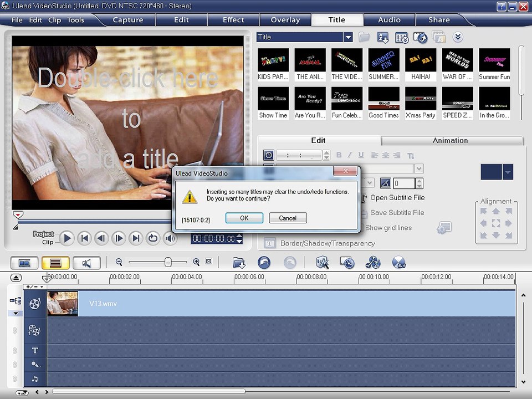Click Save Subtitle File
Image resolution: width=532 pixels, height=399 pixels.
click(397, 212)
